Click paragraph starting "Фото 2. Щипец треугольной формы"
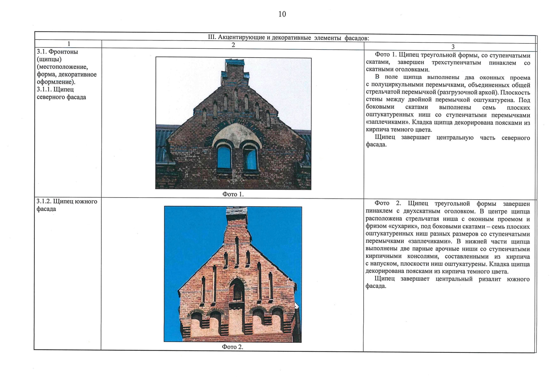This screenshot has width=555, height=392. [x=447, y=237]
